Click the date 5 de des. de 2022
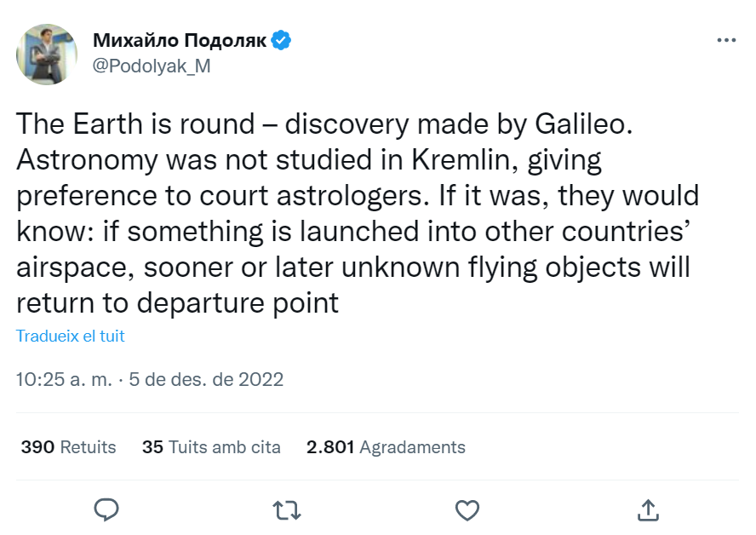 click(x=206, y=379)
